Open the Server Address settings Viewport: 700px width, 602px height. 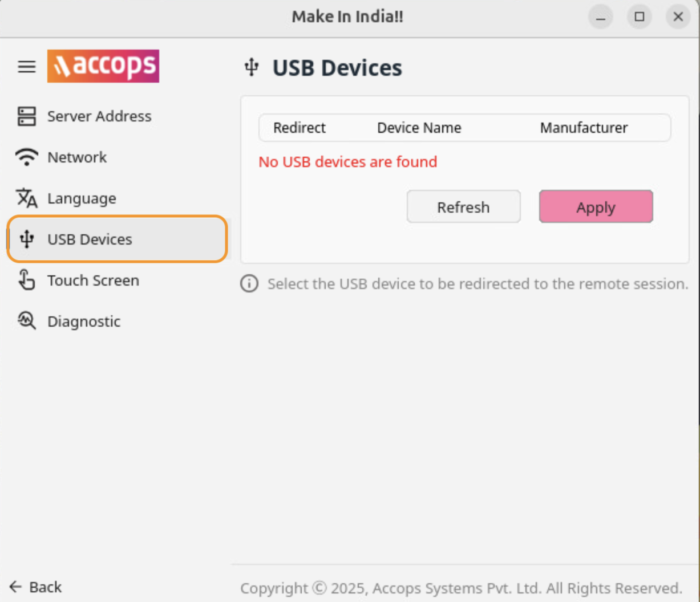99,116
